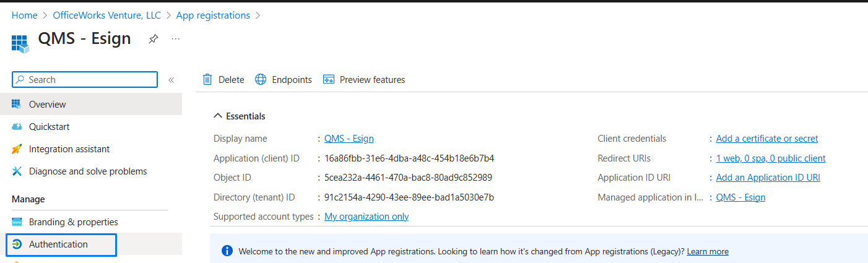Open the more options ellipsis next to title
This screenshot has width=868, height=263.
pos(176,39)
